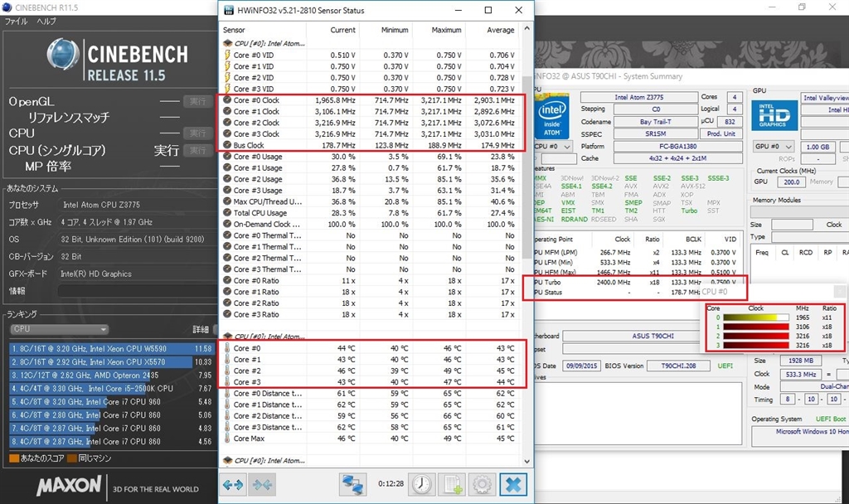Click the Average column header
Screen dimensions: 849x504
coord(500,31)
